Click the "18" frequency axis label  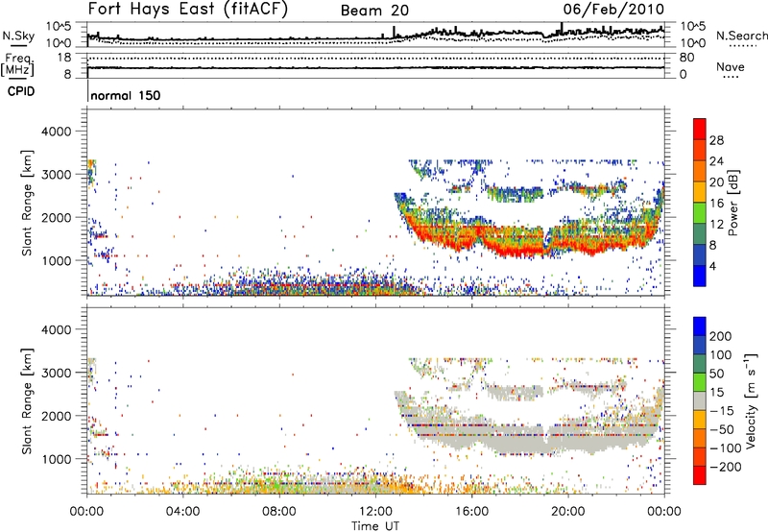click(x=63, y=58)
